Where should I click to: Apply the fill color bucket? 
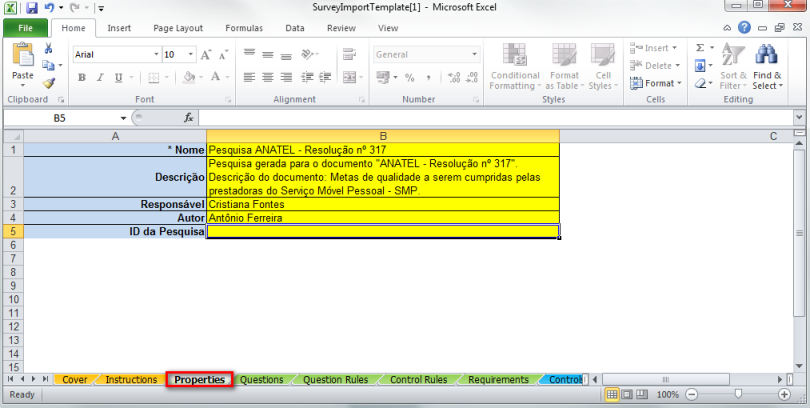(189, 77)
